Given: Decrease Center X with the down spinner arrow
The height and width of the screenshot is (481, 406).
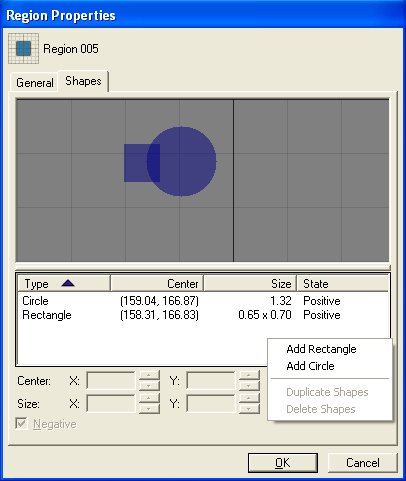Looking at the screenshot, I should pyautogui.click(x=149, y=386).
